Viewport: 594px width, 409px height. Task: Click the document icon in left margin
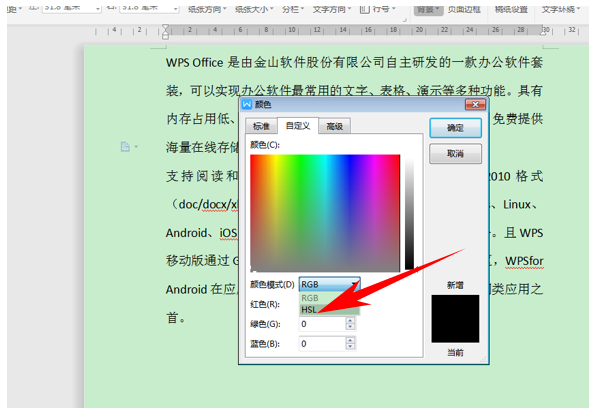pos(125,147)
